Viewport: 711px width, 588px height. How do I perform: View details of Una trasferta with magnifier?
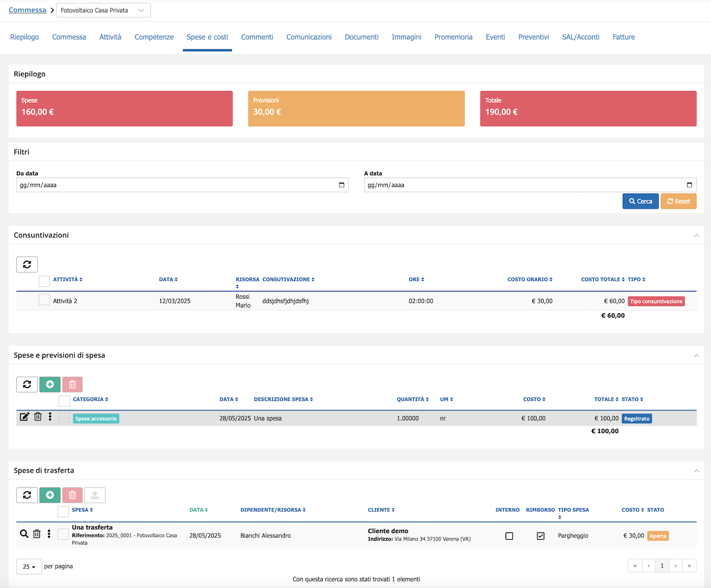[x=24, y=534]
